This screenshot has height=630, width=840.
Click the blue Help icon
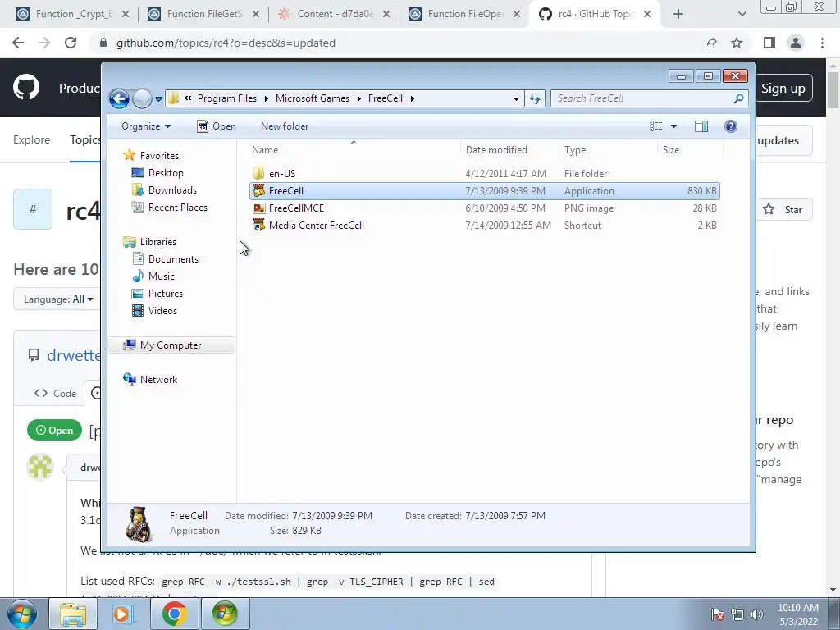(x=731, y=126)
